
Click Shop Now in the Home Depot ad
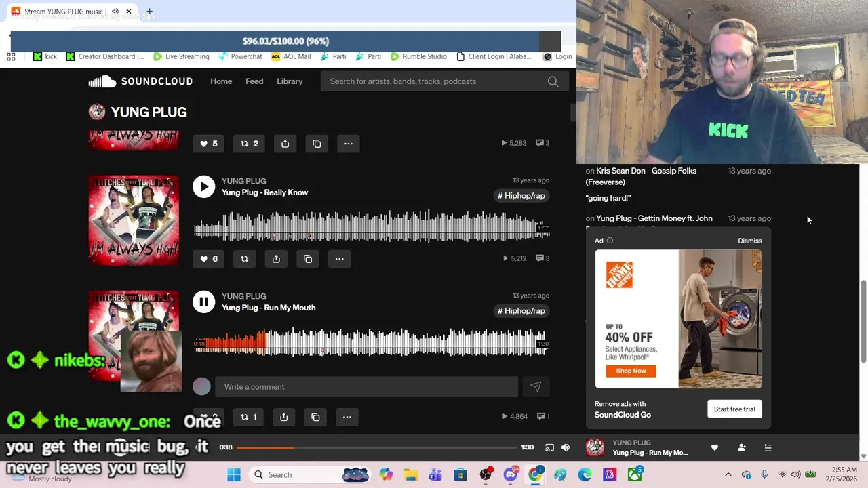point(631,371)
